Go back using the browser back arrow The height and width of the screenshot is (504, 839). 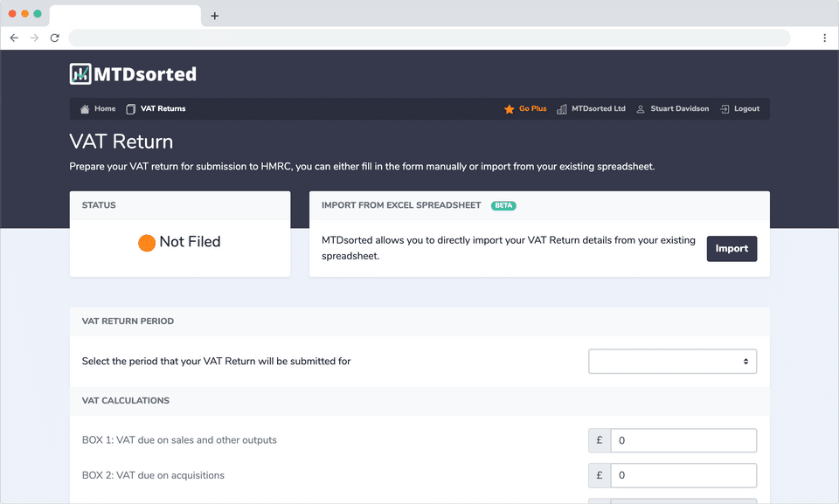(14, 38)
